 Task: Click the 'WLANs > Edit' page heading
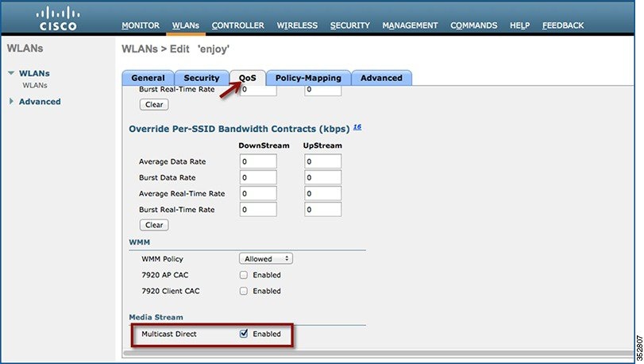tap(175, 49)
